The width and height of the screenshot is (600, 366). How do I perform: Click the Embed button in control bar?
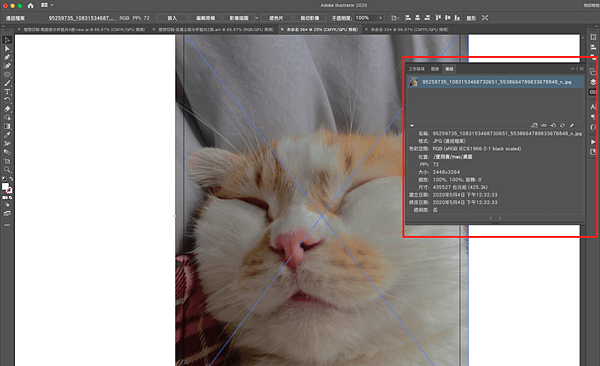172,18
